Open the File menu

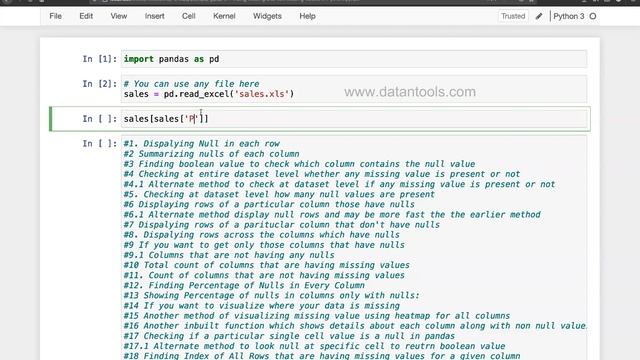pyautogui.click(x=56, y=16)
